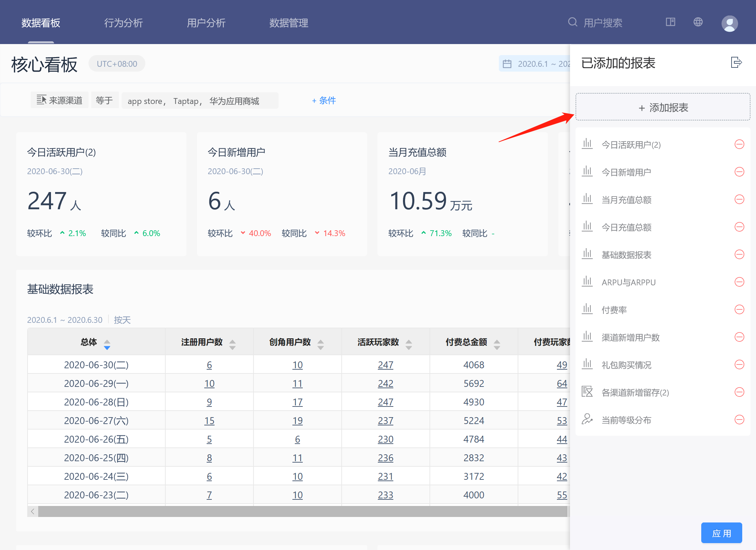Click the 应用 apply button

point(721,533)
